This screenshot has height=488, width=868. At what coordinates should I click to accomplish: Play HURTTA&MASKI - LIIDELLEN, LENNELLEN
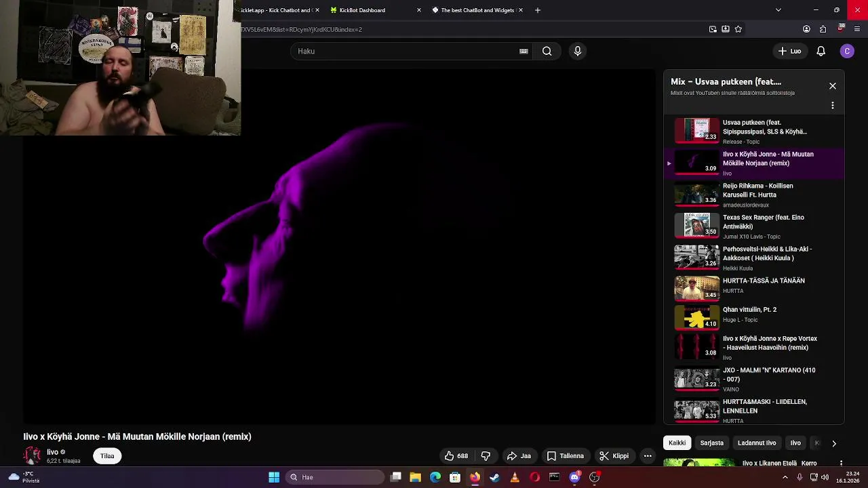coord(754,410)
